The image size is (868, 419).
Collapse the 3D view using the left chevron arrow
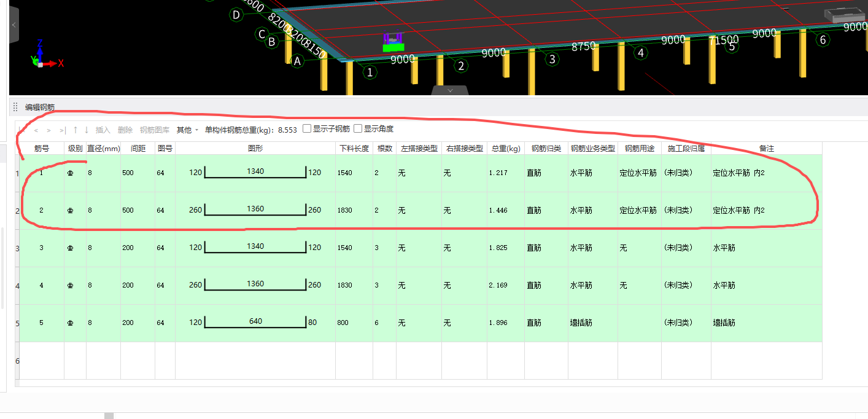(13, 25)
